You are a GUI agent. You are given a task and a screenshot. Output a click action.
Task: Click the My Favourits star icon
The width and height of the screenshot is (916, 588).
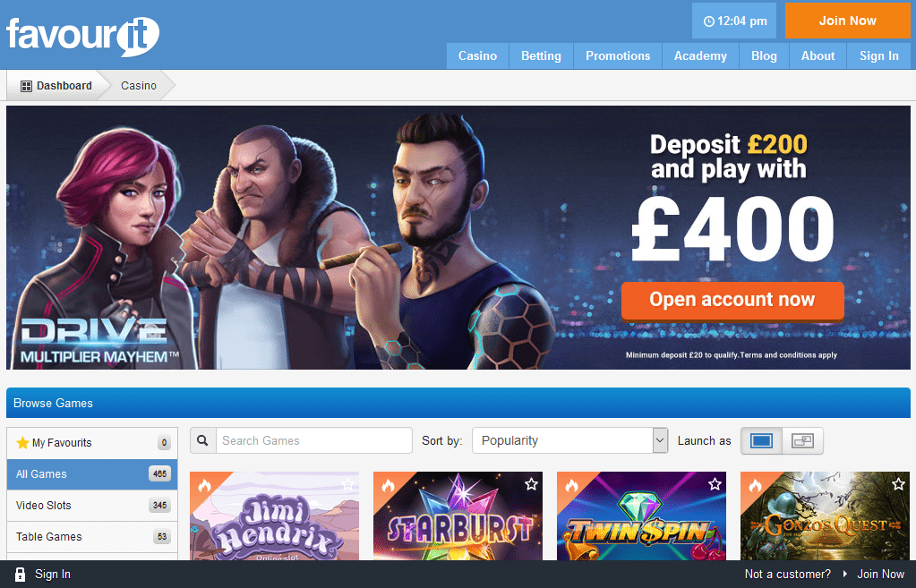pos(22,443)
